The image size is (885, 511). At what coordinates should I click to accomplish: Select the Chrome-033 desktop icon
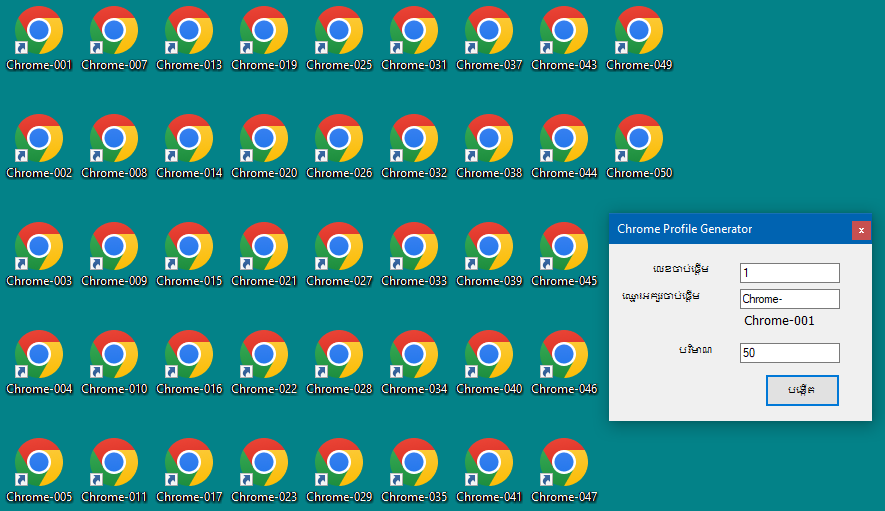414,254
